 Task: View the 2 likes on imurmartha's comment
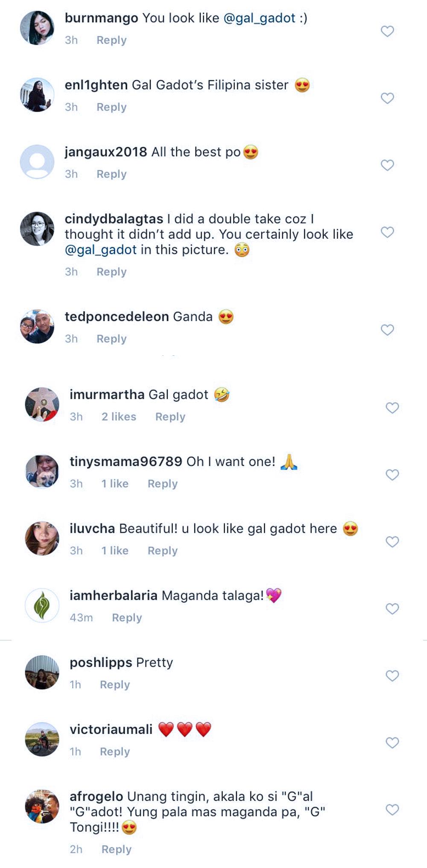119,417
